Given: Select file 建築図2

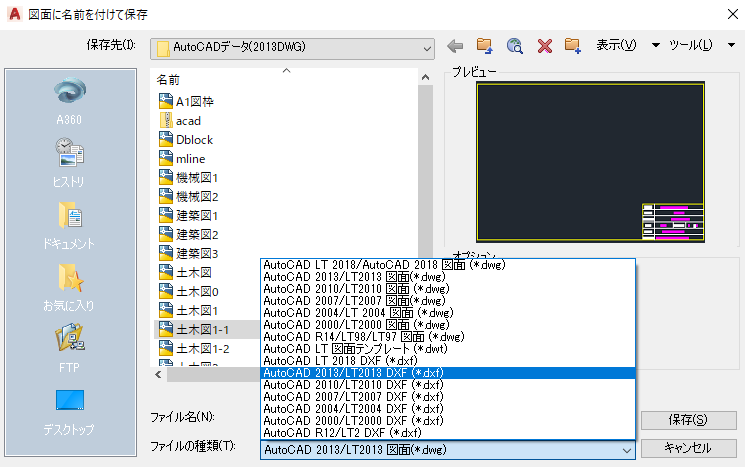Looking at the screenshot, I should pos(189,234).
